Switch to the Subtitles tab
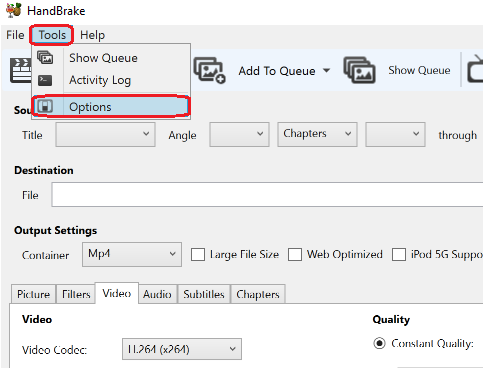 point(204,294)
